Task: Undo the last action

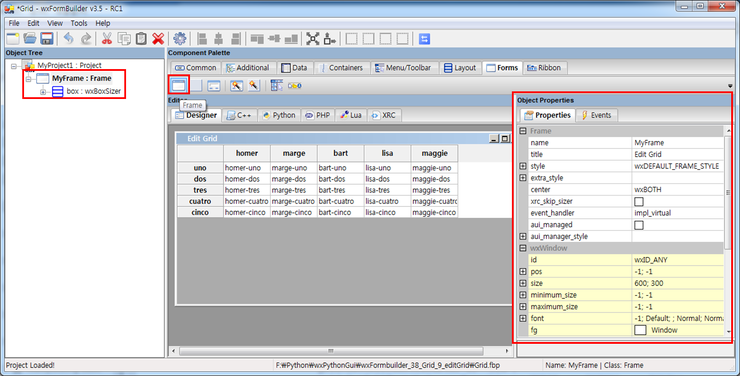Action: click(68, 39)
